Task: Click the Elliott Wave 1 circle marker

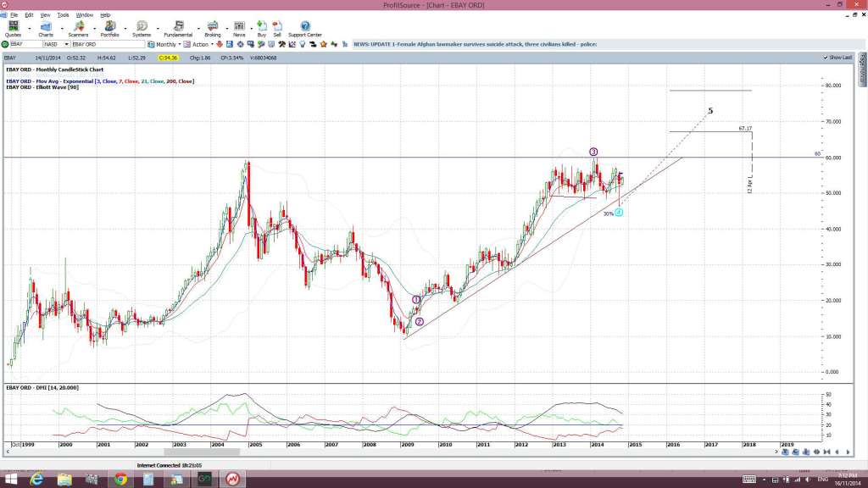Action: point(416,299)
